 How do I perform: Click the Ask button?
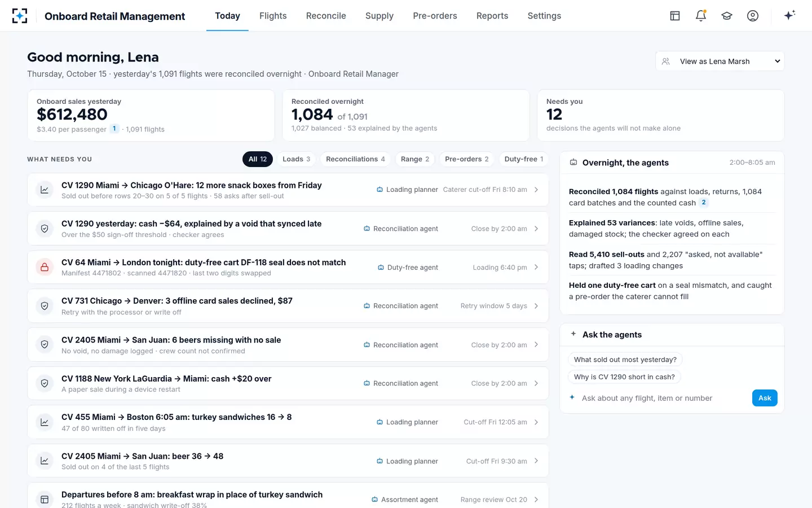click(765, 398)
